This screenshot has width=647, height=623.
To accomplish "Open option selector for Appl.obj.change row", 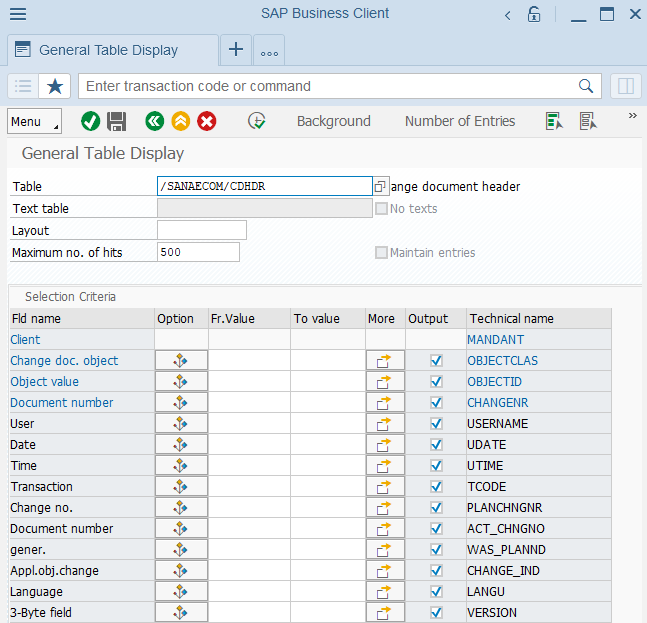I will coord(181,571).
